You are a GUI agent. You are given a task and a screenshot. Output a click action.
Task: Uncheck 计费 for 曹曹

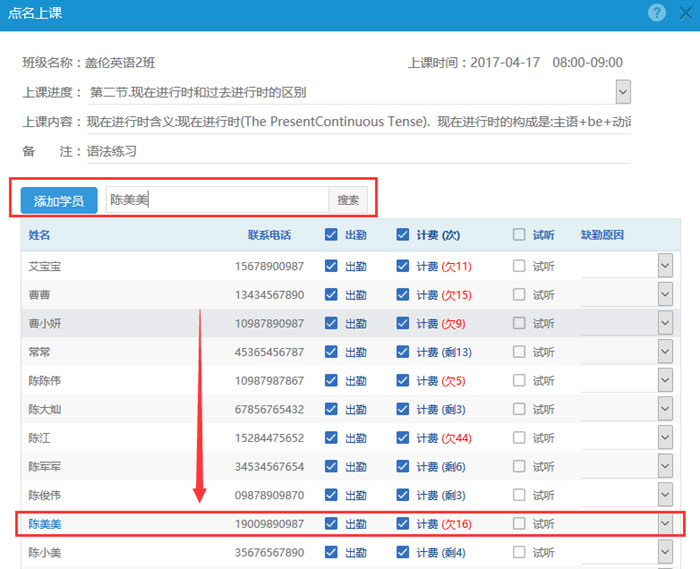click(x=403, y=295)
